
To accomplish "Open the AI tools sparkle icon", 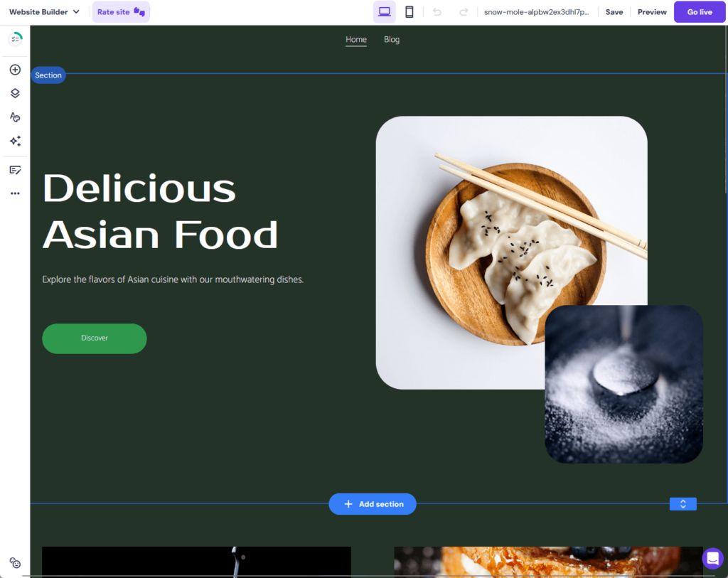I will pos(16,141).
